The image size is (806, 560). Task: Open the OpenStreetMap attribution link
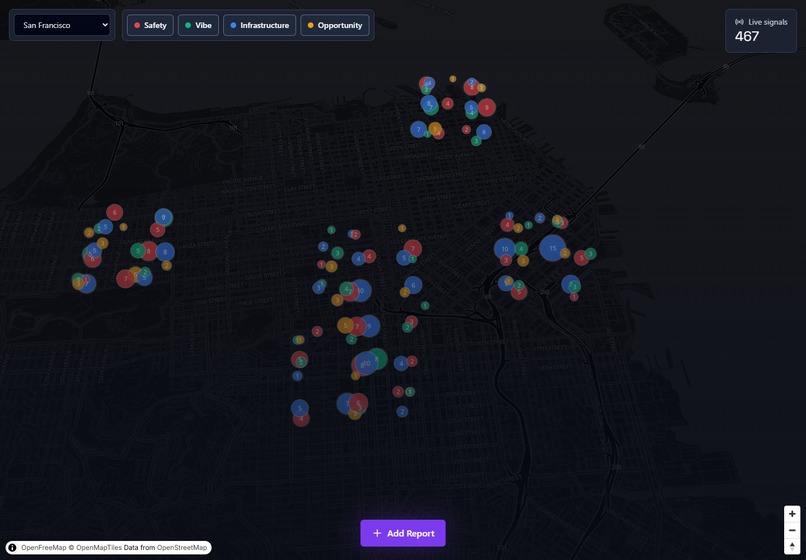[182, 548]
